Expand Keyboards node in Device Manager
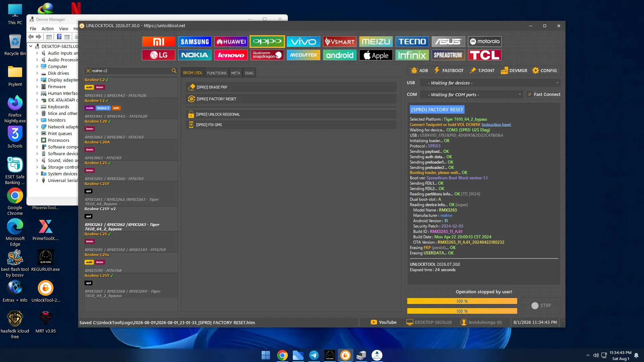 point(37,107)
